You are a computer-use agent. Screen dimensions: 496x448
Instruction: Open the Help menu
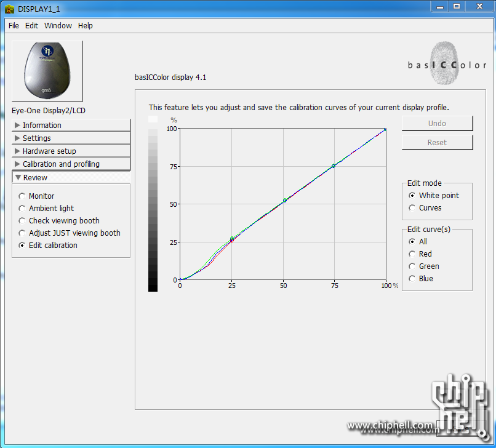86,26
